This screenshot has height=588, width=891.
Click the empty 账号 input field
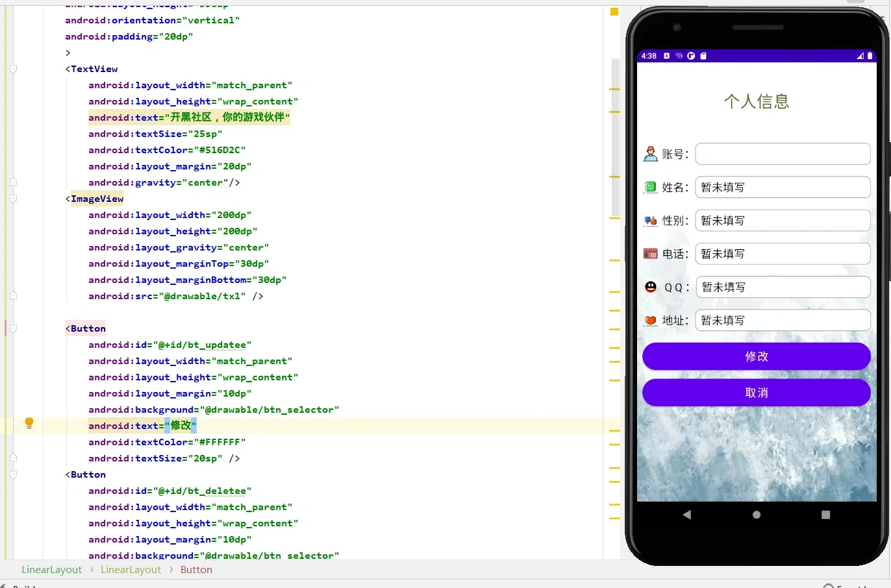(782, 153)
